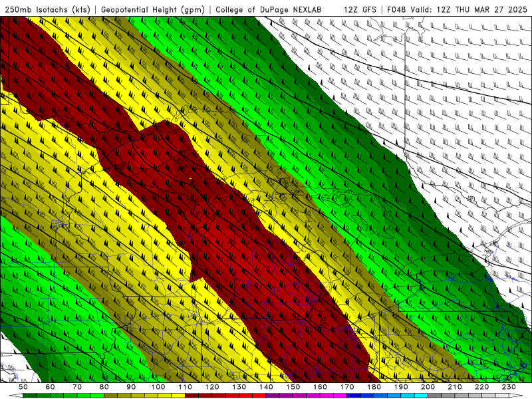Click the darkest green legend swatch under 50
532x399 pixels.
pyautogui.click(x=30, y=395)
